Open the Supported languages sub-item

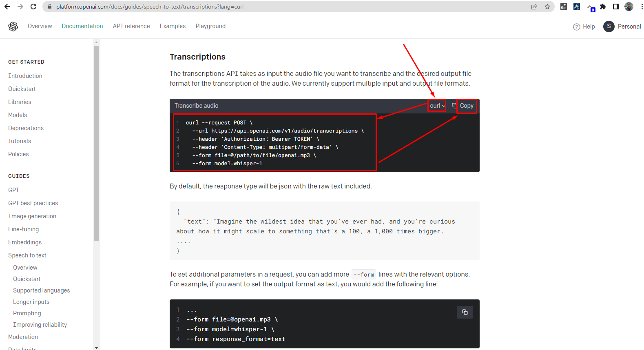coord(42,290)
